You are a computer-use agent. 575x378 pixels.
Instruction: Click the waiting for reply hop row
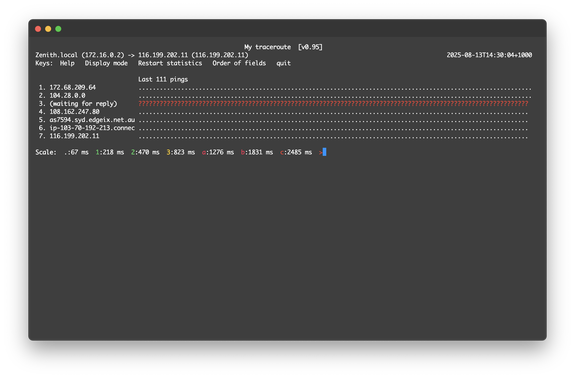(x=283, y=103)
